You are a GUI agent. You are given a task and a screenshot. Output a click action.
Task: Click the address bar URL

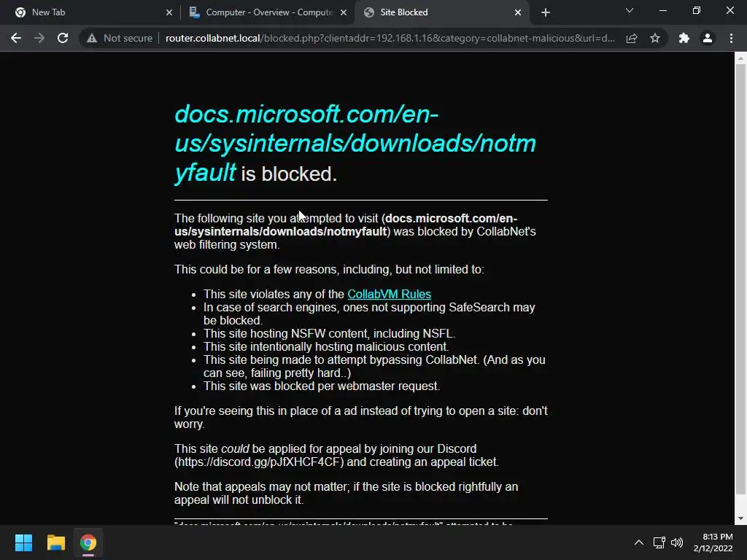390,38
